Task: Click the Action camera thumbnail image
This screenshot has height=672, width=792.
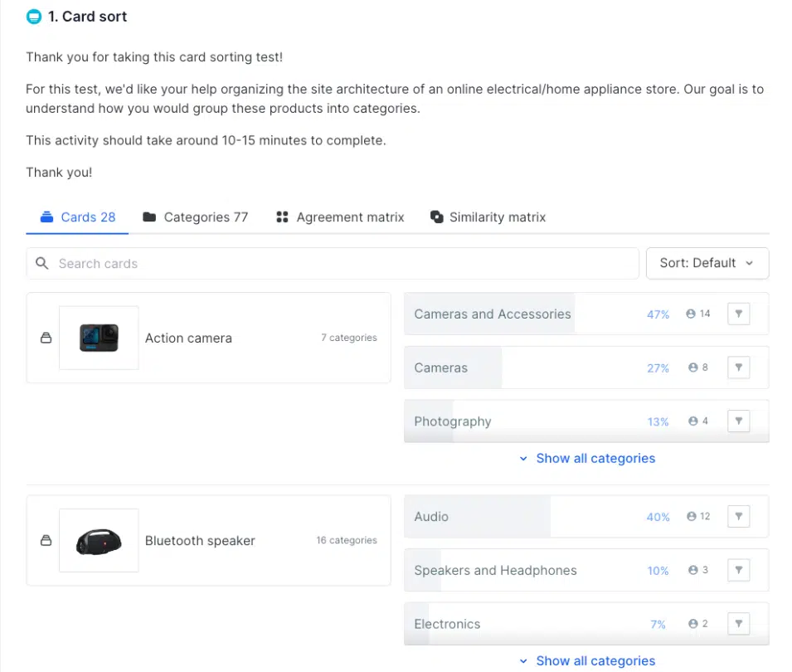Action: point(99,338)
